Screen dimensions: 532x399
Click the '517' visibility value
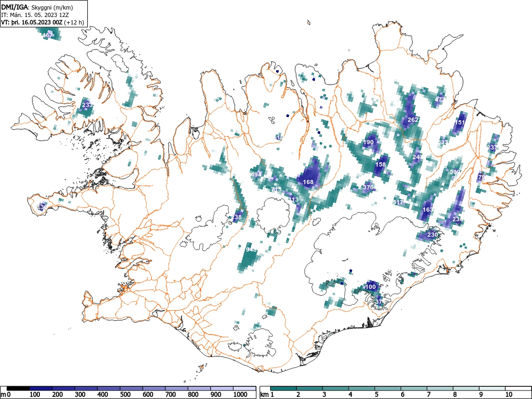click(x=398, y=202)
